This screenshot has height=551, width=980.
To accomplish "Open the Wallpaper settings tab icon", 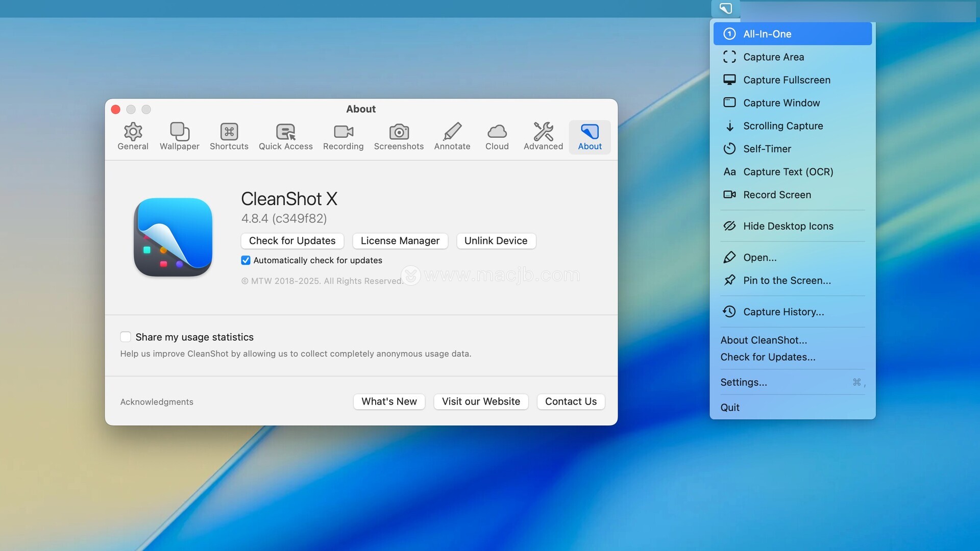I will (179, 132).
